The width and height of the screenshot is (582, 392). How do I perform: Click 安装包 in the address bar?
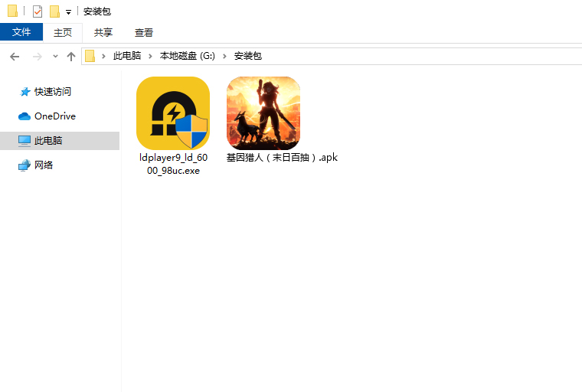tap(248, 56)
